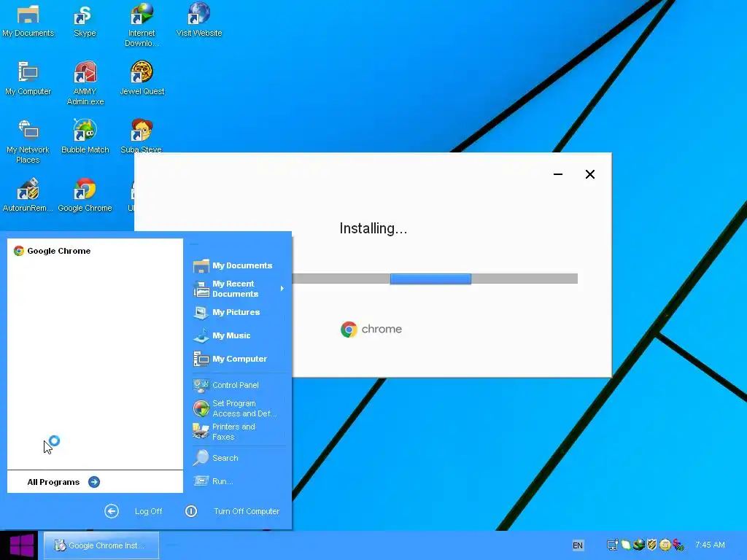This screenshot has width=747, height=560.
Task: Click the purple Windows Start button
Action: (19, 545)
